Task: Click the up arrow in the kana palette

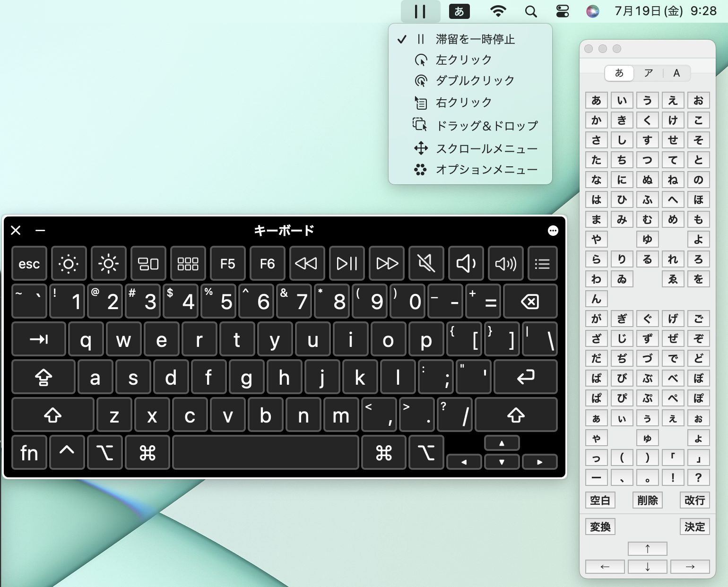Action: pos(648,549)
